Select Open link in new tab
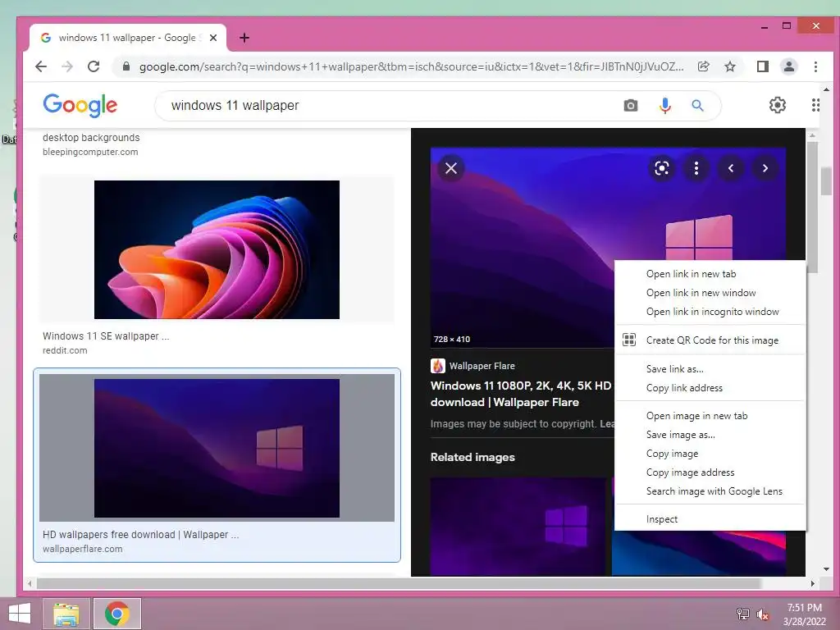The width and height of the screenshot is (840, 630). coord(710,274)
